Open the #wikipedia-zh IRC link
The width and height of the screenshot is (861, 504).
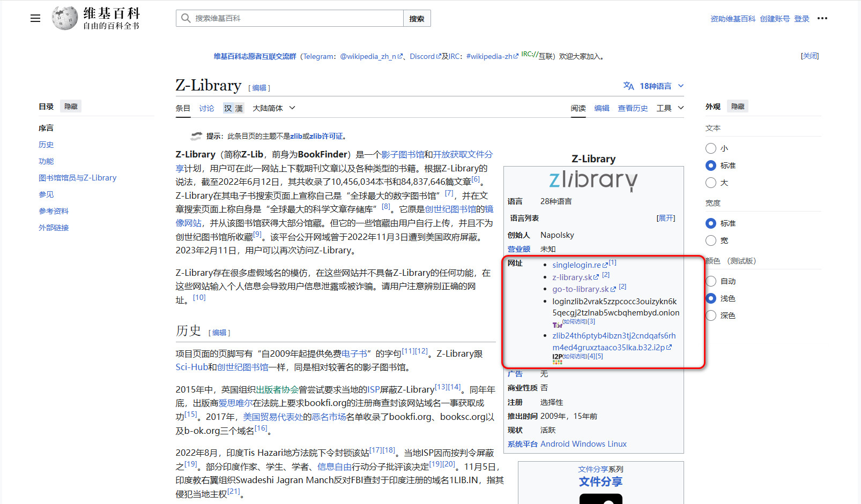[x=492, y=56]
